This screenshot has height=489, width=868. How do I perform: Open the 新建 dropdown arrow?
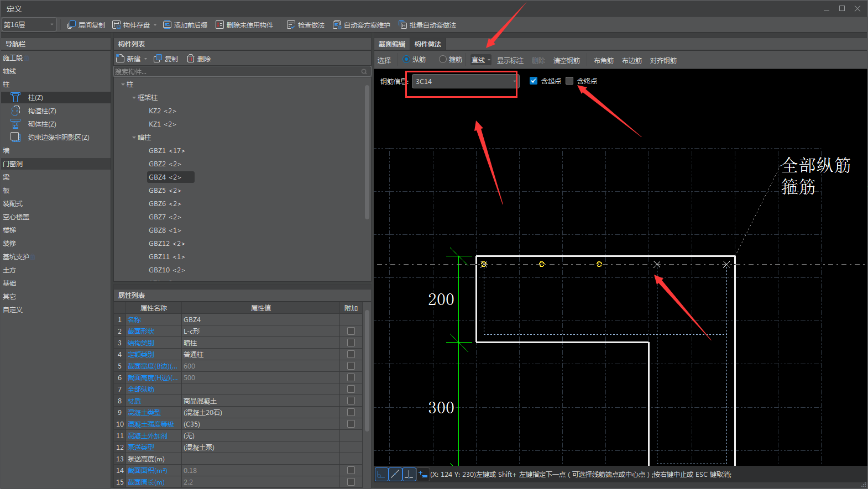(146, 59)
